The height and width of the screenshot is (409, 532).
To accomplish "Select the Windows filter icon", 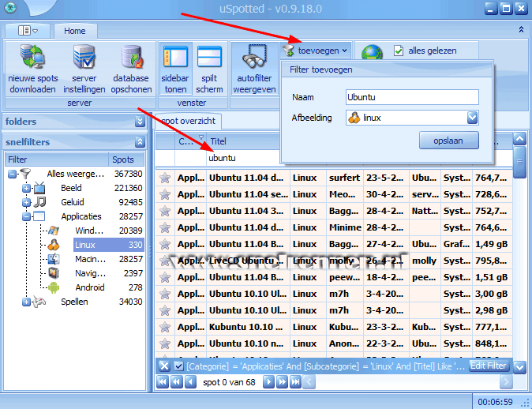I will [x=53, y=231].
